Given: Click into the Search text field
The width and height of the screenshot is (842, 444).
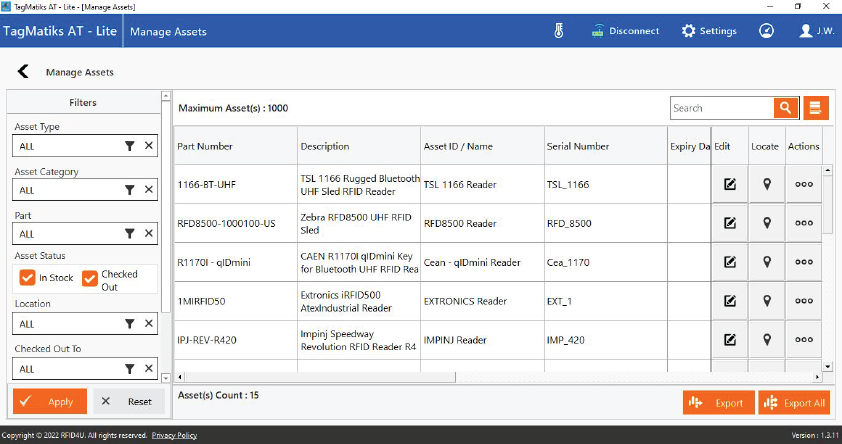Looking at the screenshot, I should [x=720, y=108].
